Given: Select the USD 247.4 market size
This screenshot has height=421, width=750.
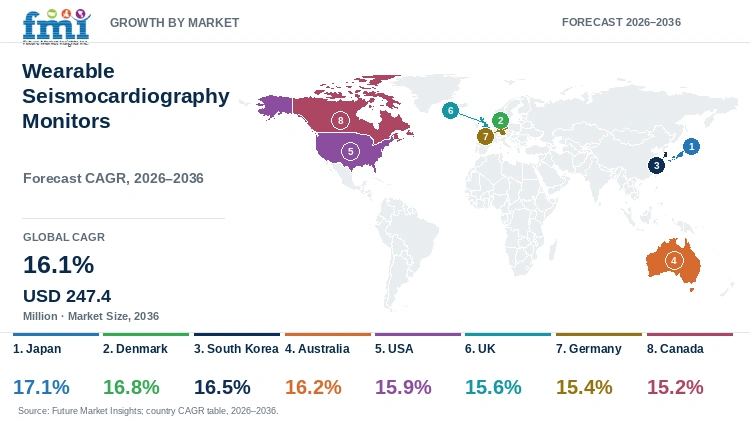Looking at the screenshot, I should coord(67,296).
